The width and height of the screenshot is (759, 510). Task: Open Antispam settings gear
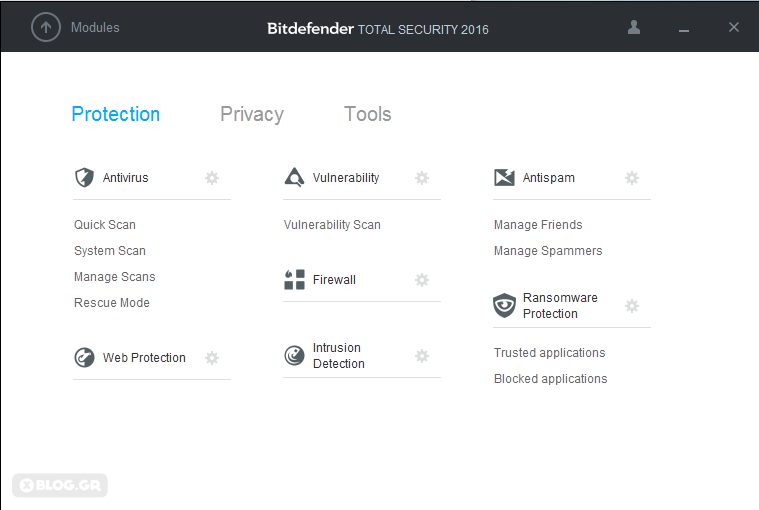632,178
